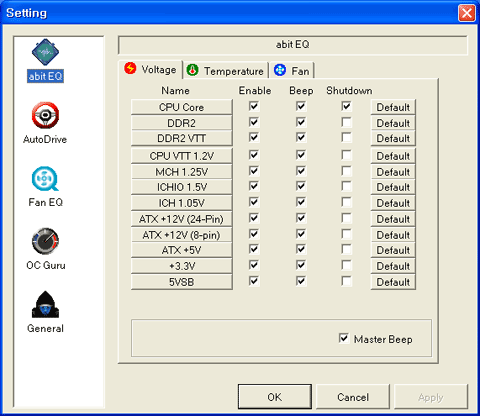Click the blue Fan tab icon

click(x=280, y=70)
